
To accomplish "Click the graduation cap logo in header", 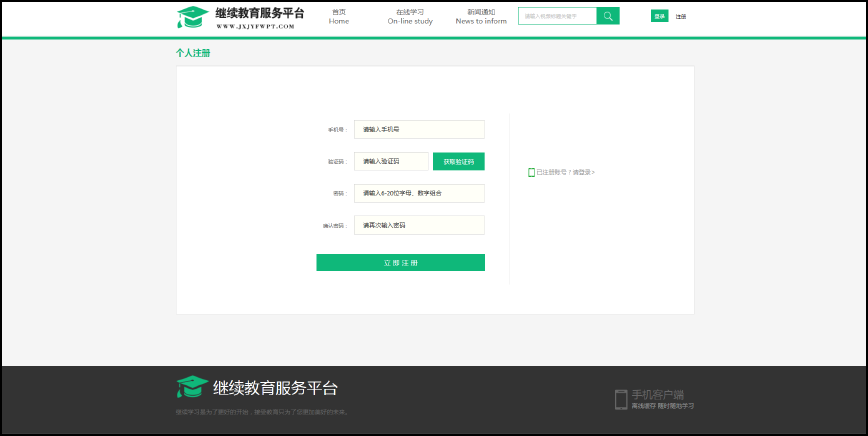I will 192,18.
